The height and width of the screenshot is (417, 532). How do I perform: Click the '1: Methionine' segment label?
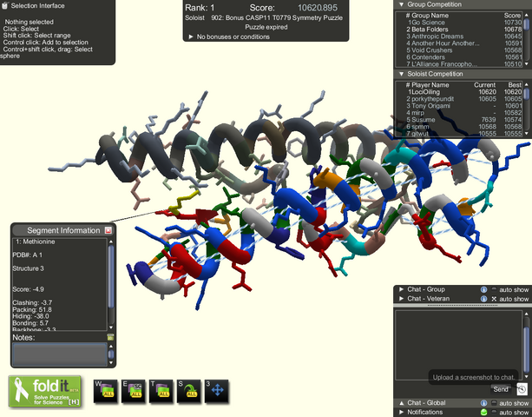tap(36, 242)
